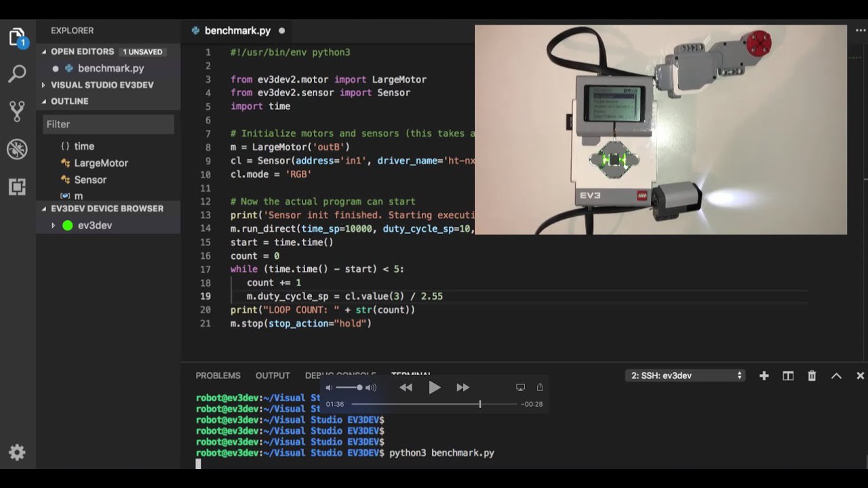This screenshot has width=868, height=488.
Task: Open the Manage settings gear
Action: [17, 452]
